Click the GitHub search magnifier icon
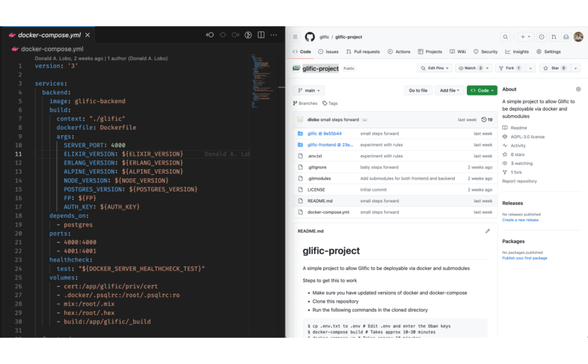 505,37
